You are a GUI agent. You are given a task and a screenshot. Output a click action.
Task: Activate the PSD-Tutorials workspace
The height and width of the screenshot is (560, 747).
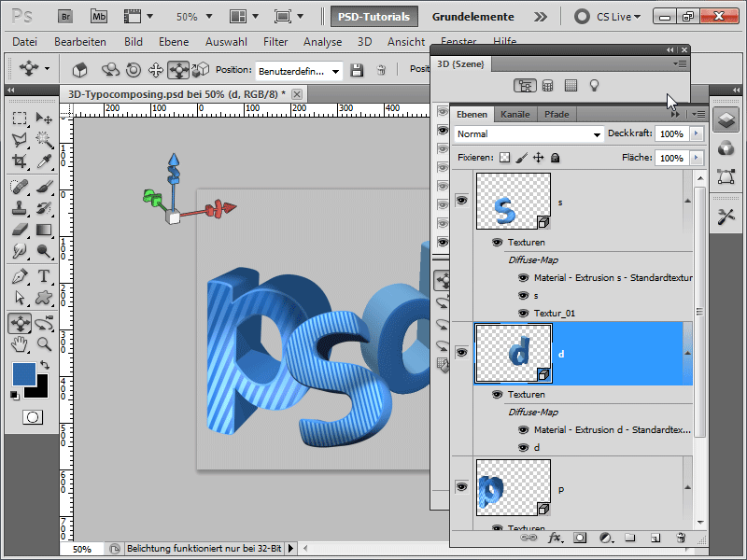(374, 17)
